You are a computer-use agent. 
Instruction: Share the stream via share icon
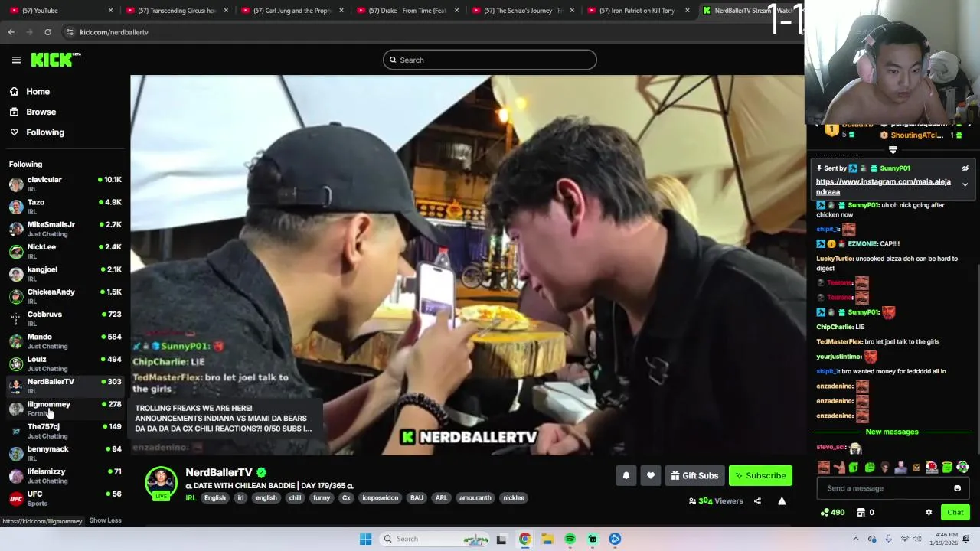(757, 501)
